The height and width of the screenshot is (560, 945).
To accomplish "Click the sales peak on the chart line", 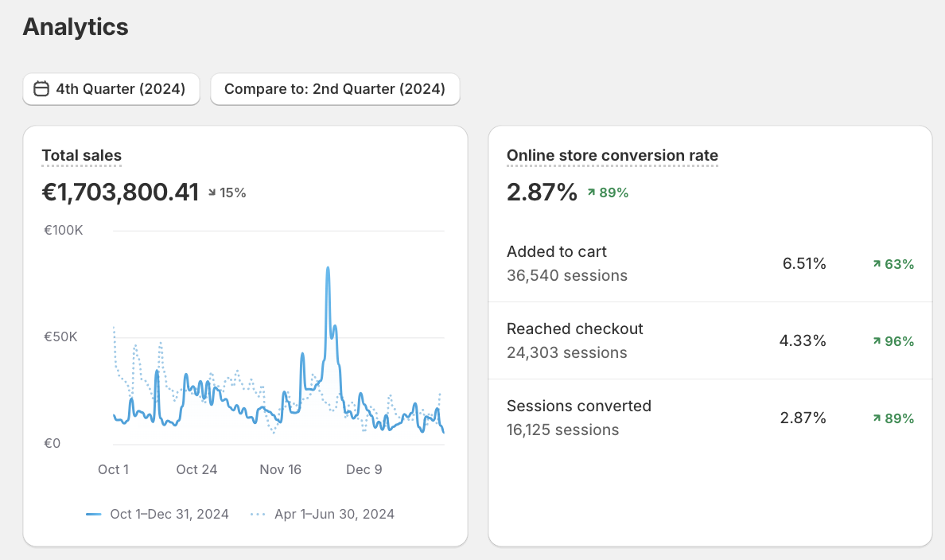I will point(328,268).
